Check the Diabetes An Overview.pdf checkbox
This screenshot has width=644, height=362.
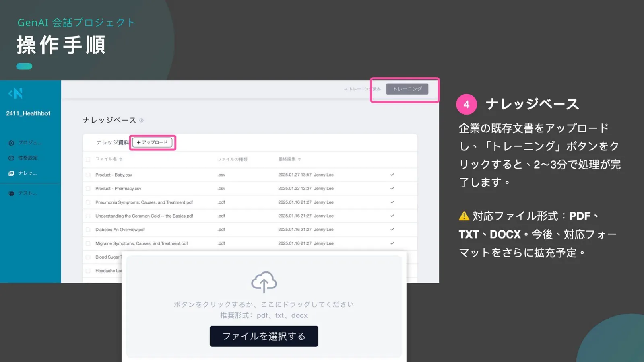[88, 230]
